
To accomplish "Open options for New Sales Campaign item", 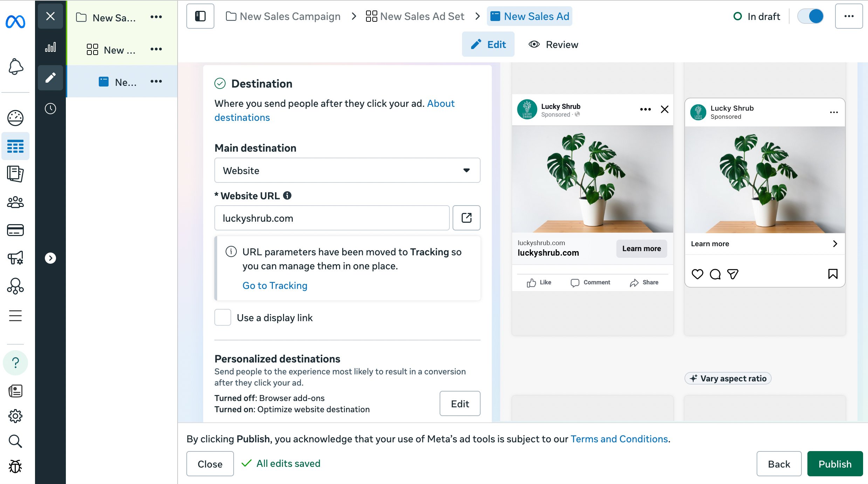I will [156, 17].
